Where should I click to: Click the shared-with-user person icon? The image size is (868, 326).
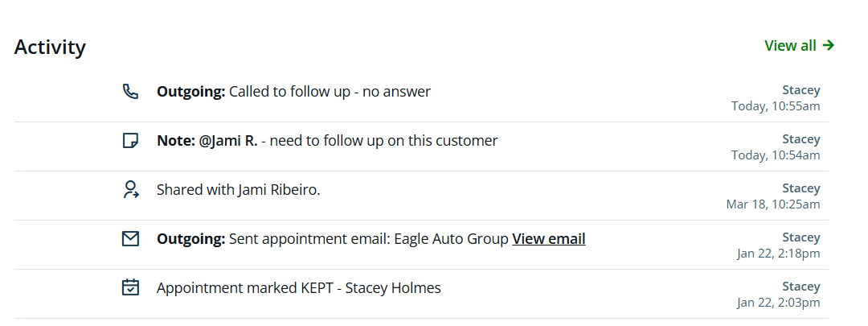point(130,190)
